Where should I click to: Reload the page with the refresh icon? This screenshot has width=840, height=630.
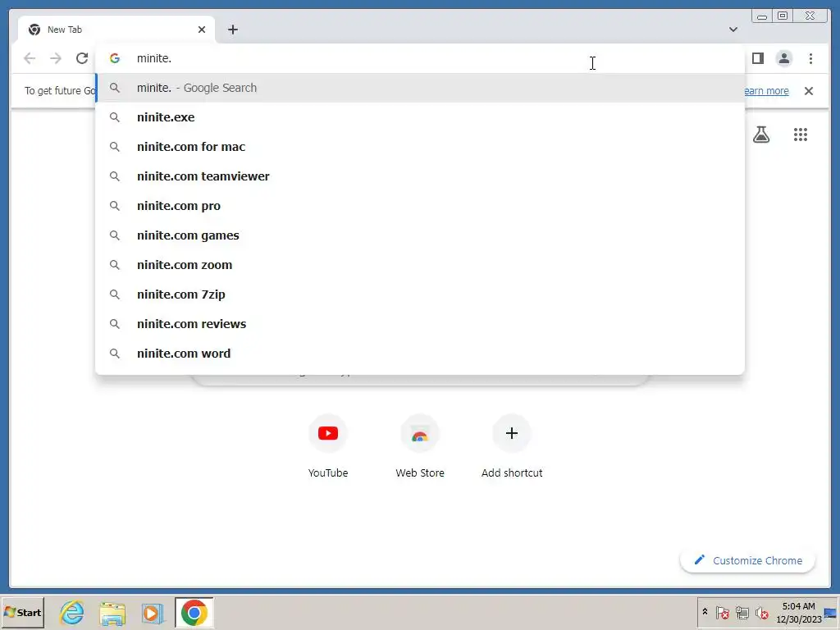click(x=82, y=58)
